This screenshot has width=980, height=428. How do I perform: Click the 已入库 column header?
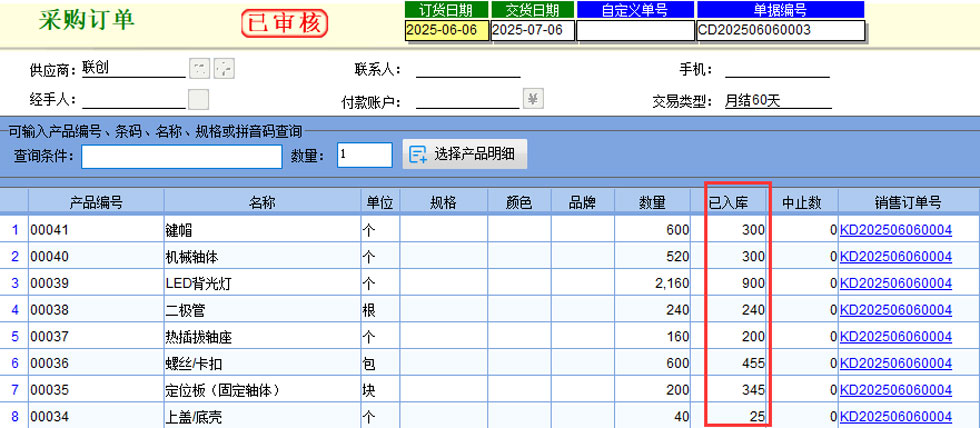click(x=737, y=202)
